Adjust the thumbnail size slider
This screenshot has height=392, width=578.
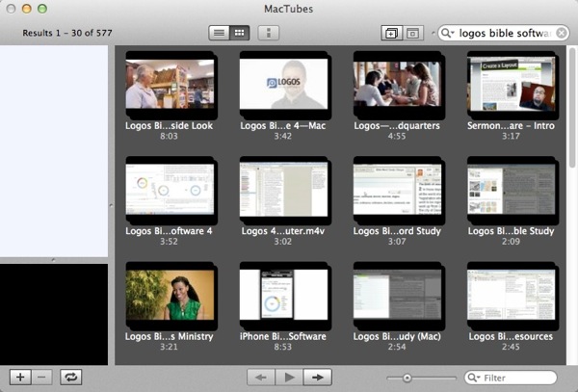[407, 378]
